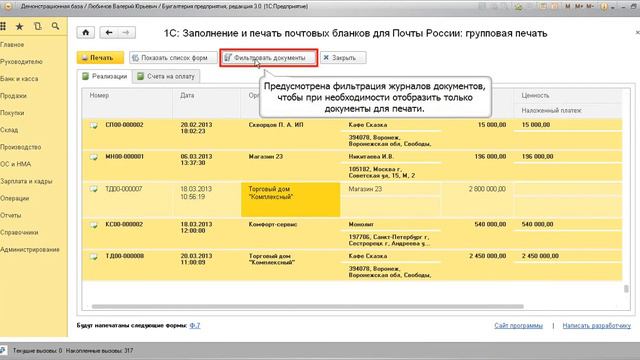Open Зарплата и кадры section
The height and width of the screenshot is (360, 640).
[27, 181]
